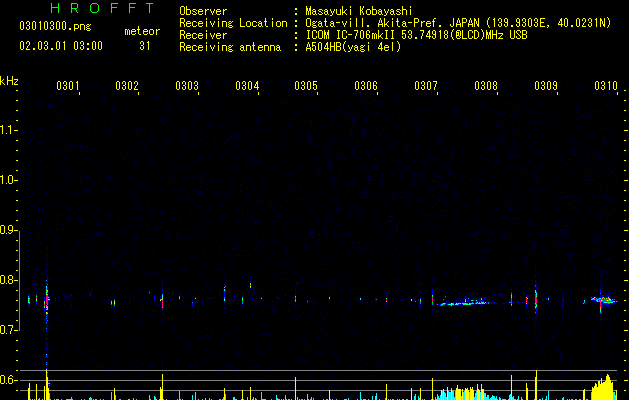Viewport: 629px width, 400px height.
Task: Click the Receiving antenna label
Action: tap(230, 47)
